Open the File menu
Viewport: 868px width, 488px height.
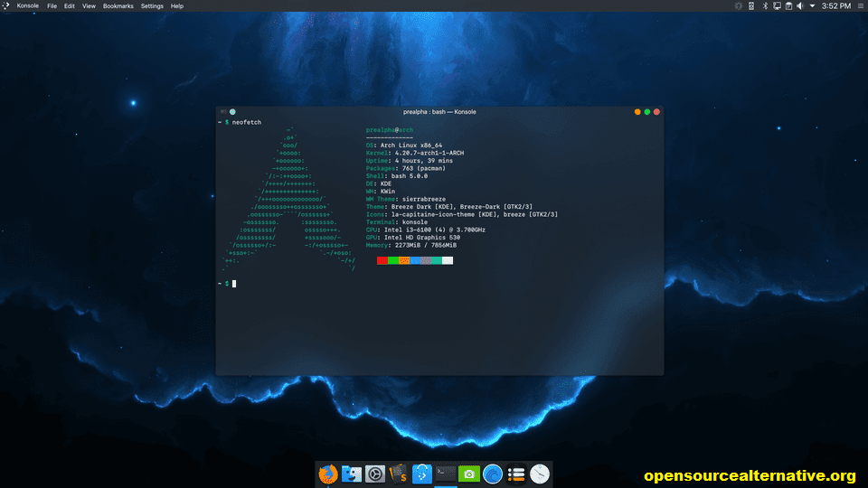click(x=52, y=6)
